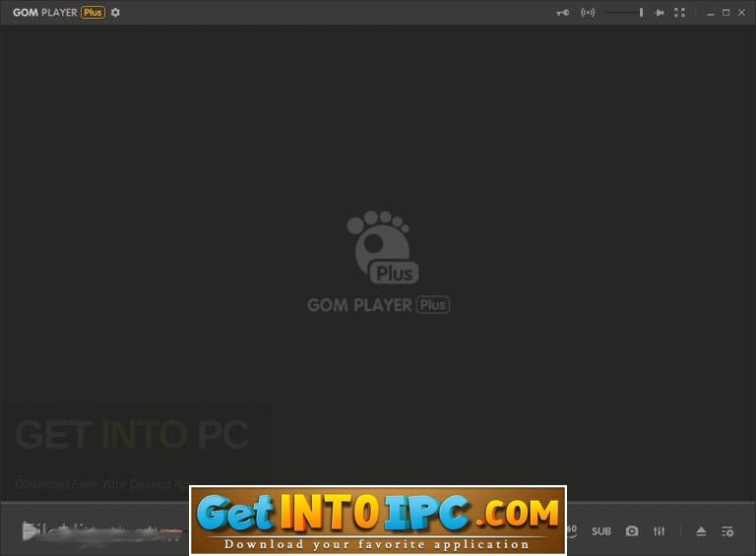
Task: Show the playlist panel
Action: [727, 531]
